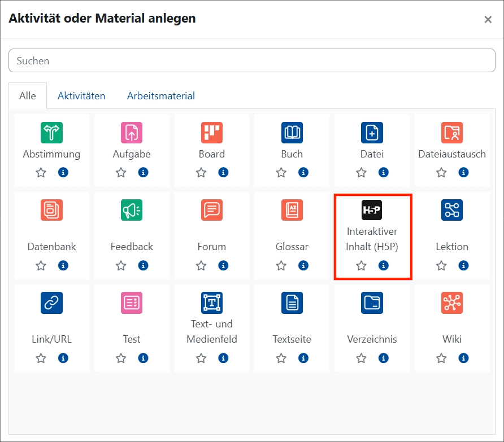Open the Wiki activity icon

click(x=451, y=303)
